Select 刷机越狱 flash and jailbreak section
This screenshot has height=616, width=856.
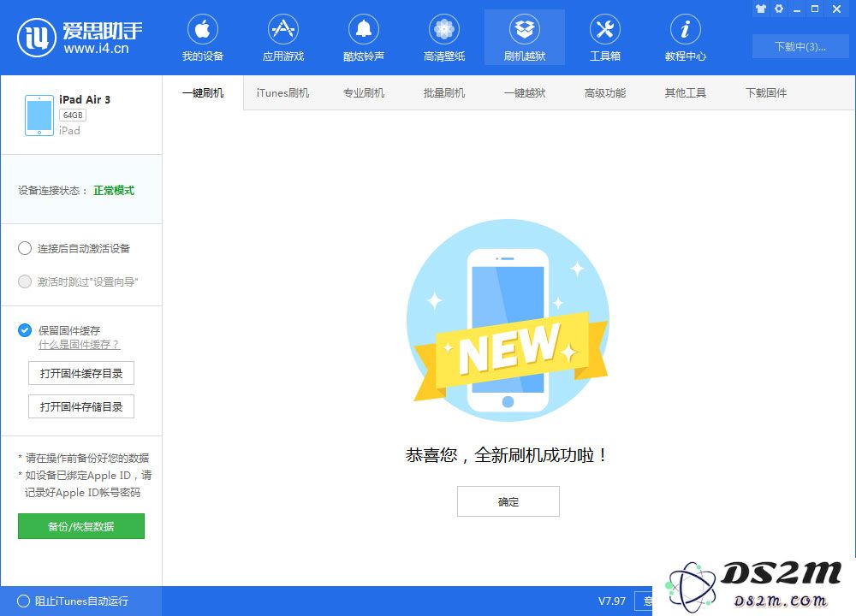point(525,38)
